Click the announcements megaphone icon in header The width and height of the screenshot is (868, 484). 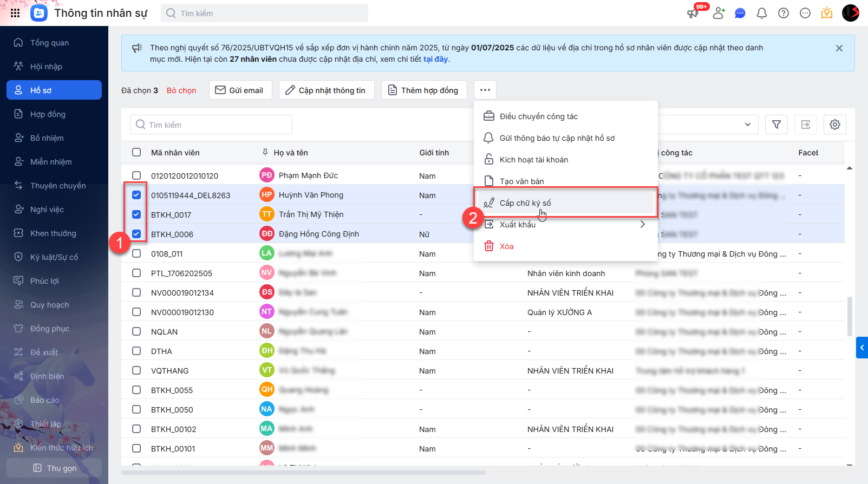(x=693, y=13)
